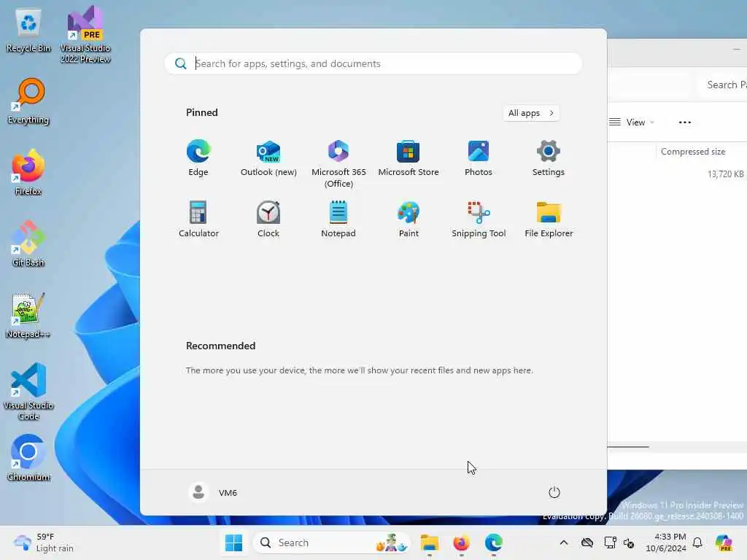Click the taskbar Search box

332,542
